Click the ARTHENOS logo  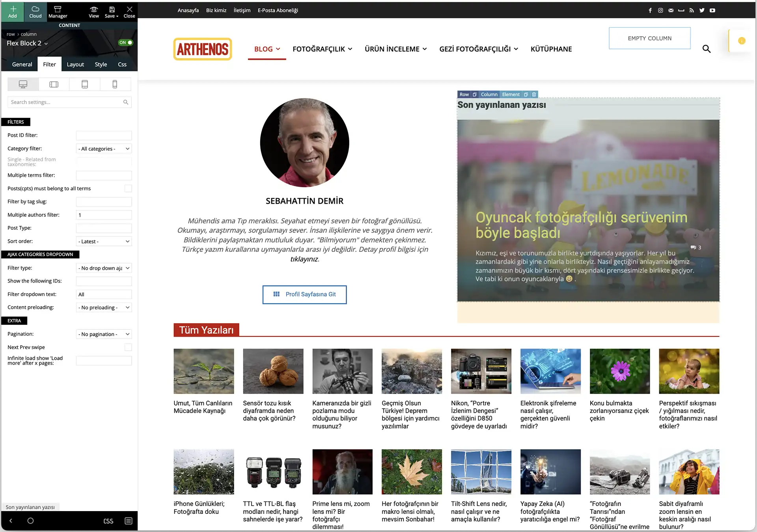pos(203,49)
